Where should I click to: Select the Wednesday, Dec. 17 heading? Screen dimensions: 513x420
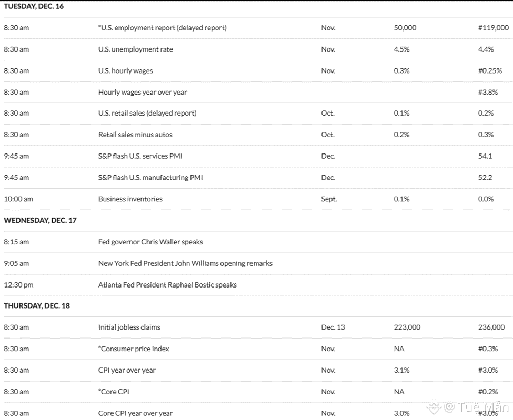pos(40,220)
